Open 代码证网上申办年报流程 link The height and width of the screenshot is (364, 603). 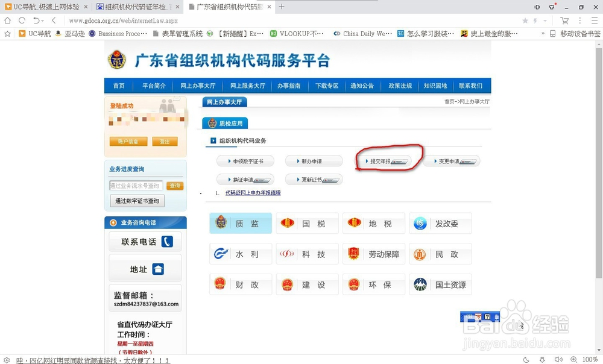click(x=253, y=193)
